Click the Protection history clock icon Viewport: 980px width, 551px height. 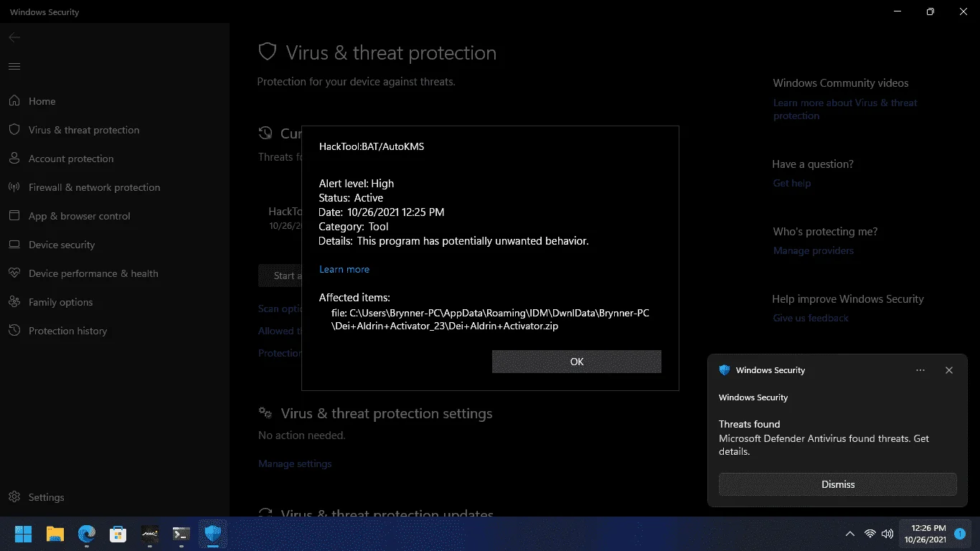click(x=14, y=331)
